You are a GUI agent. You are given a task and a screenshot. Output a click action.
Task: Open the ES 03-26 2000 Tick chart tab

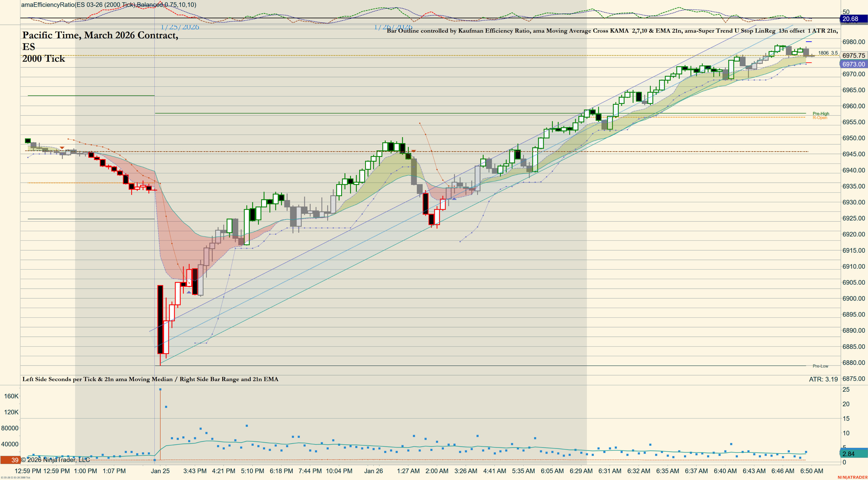[16, 478]
